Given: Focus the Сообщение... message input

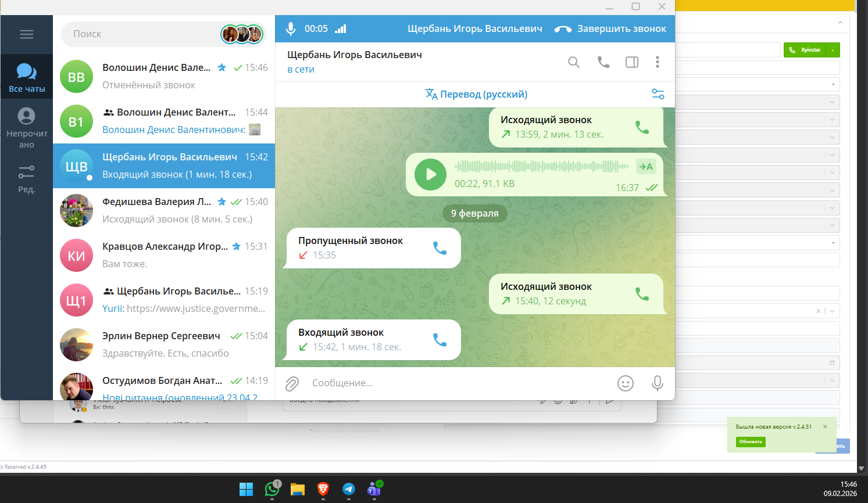Looking at the screenshot, I should 459,383.
